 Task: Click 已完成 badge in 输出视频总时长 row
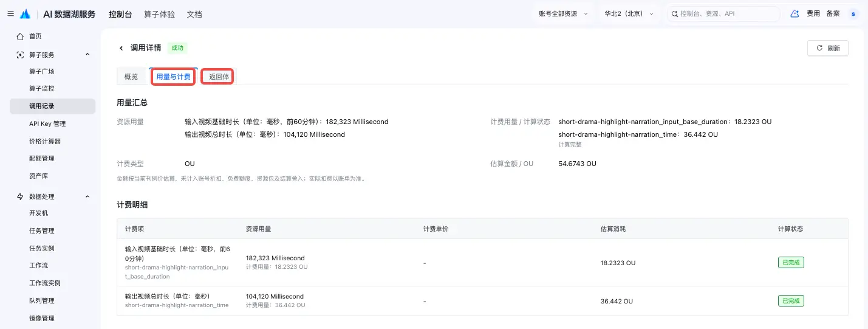tap(790, 301)
